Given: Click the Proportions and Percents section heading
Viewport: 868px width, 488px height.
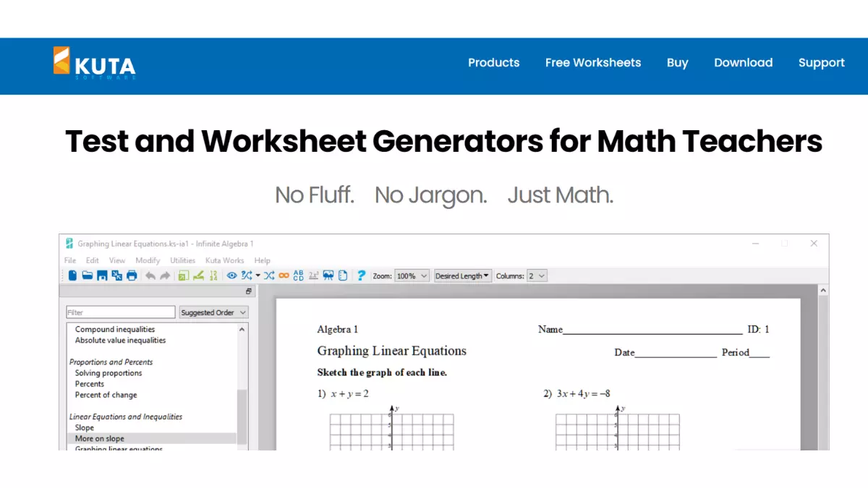Looking at the screenshot, I should coord(111,362).
